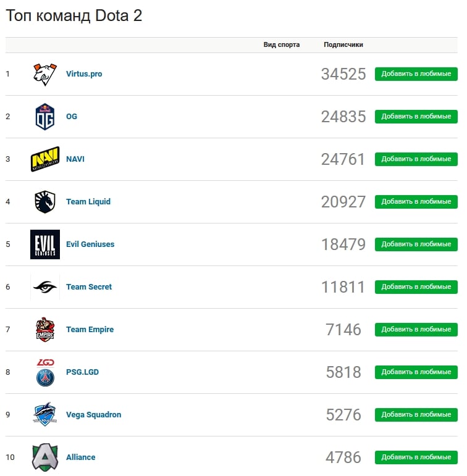Click the Team Secret eye logo
The height and width of the screenshot is (476, 467).
[x=45, y=287]
